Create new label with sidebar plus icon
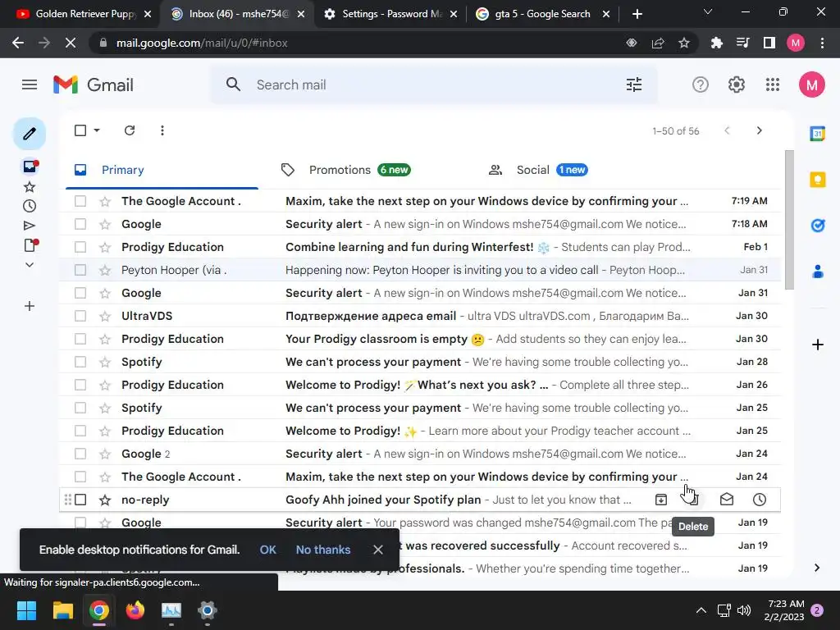This screenshot has height=630, width=840. (x=30, y=307)
